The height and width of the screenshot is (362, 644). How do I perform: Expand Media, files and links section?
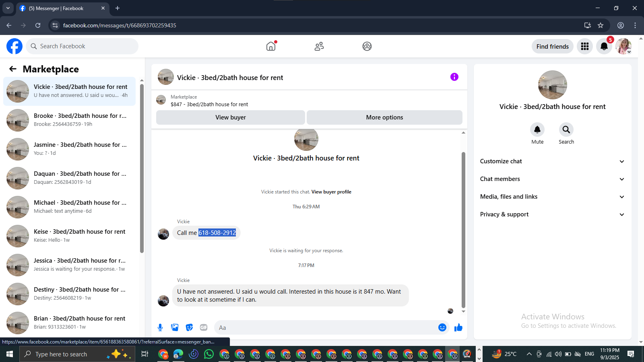(x=553, y=197)
